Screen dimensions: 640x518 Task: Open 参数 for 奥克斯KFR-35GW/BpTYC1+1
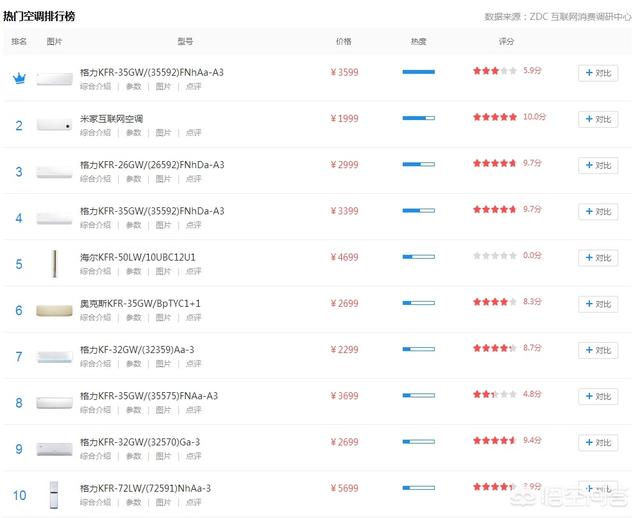[133, 317]
